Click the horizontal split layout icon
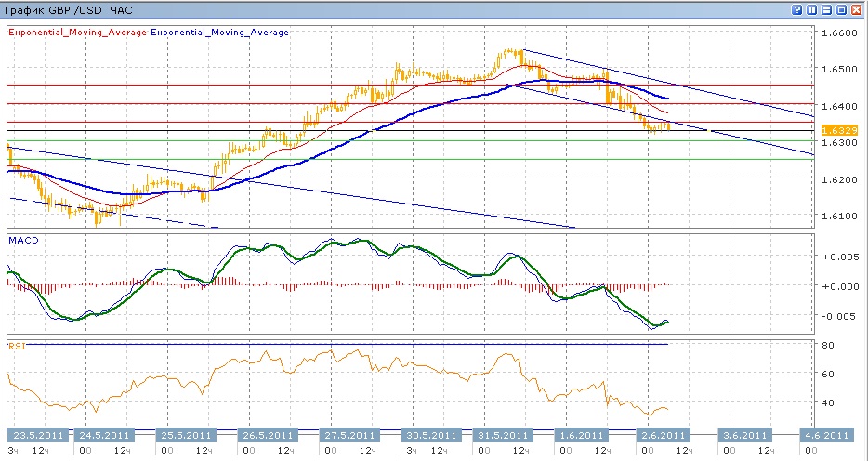This screenshot has width=868, height=461. coord(826,9)
